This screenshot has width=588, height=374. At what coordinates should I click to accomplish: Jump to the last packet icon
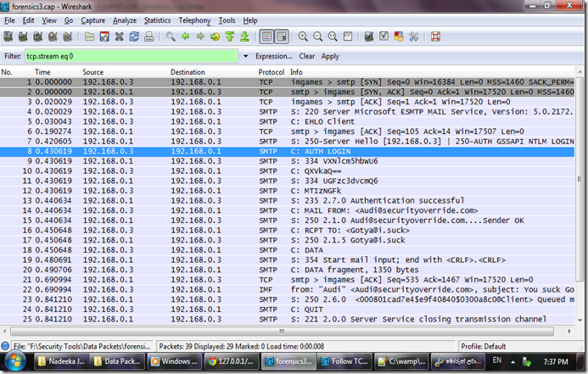pyautogui.click(x=244, y=36)
